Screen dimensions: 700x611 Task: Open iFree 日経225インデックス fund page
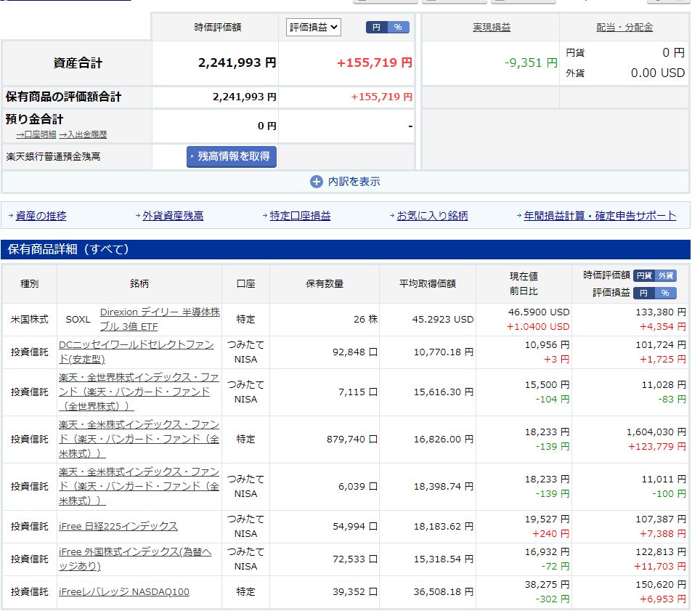point(118,526)
